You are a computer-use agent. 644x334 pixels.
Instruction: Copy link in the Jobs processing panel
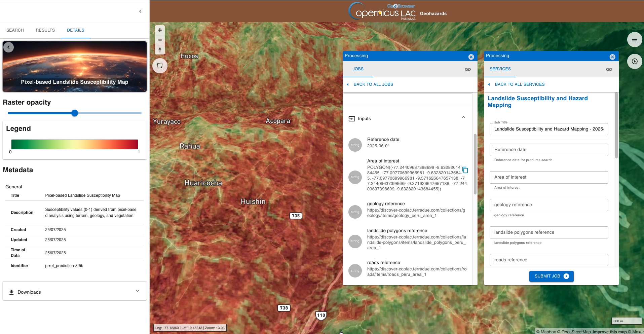(467, 69)
